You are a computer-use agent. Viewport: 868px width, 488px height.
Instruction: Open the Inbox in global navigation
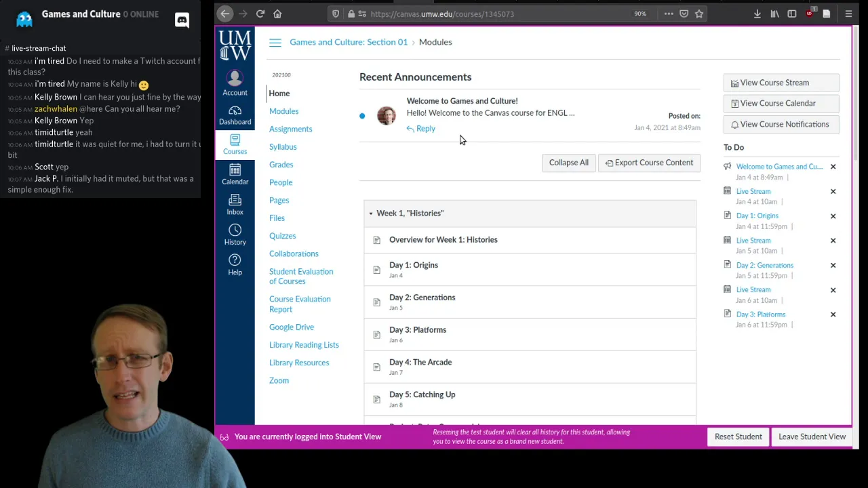(235, 205)
